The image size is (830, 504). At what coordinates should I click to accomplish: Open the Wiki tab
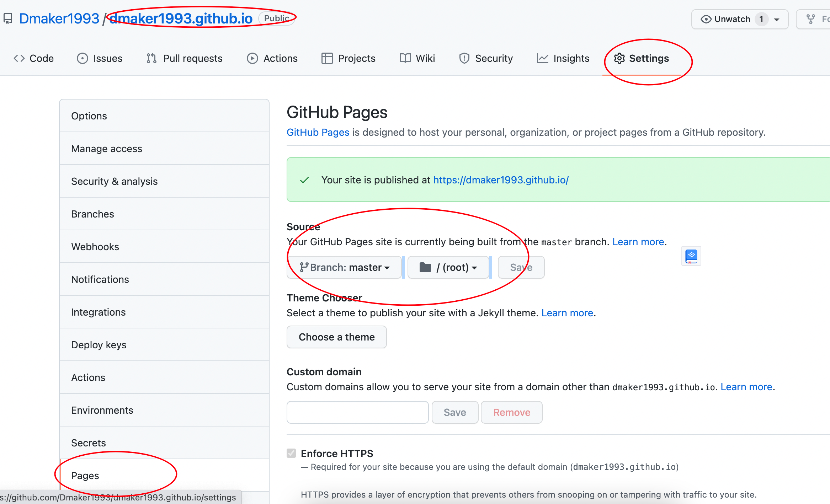pyautogui.click(x=417, y=58)
